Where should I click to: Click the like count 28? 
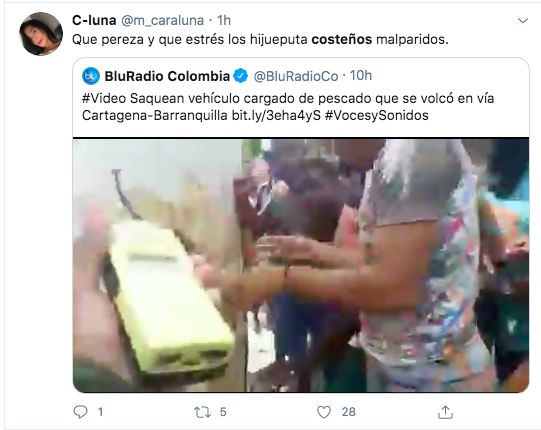point(348,412)
